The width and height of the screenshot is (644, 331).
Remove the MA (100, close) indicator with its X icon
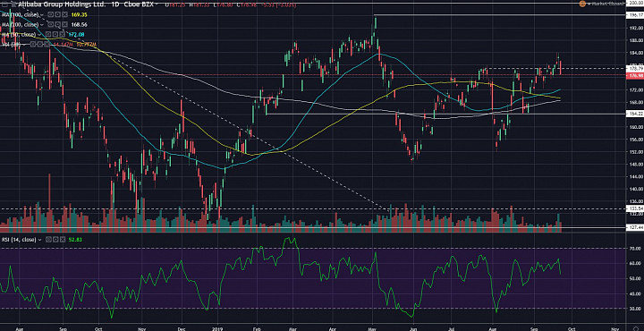(x=64, y=14)
